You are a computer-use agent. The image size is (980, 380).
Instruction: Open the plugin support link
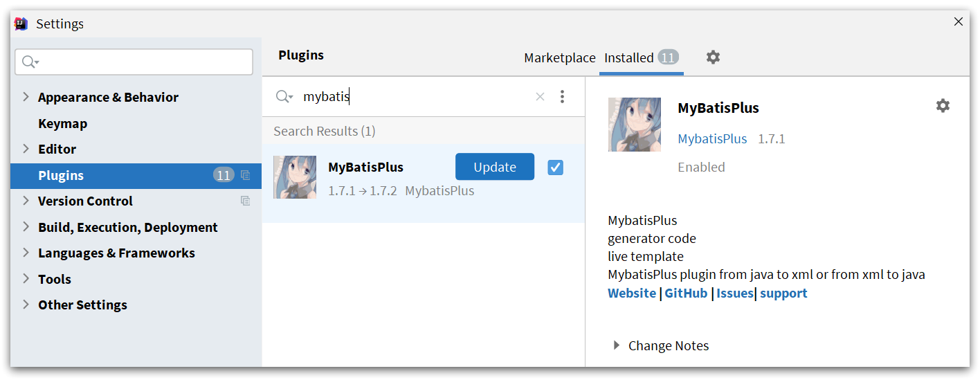[x=783, y=293]
